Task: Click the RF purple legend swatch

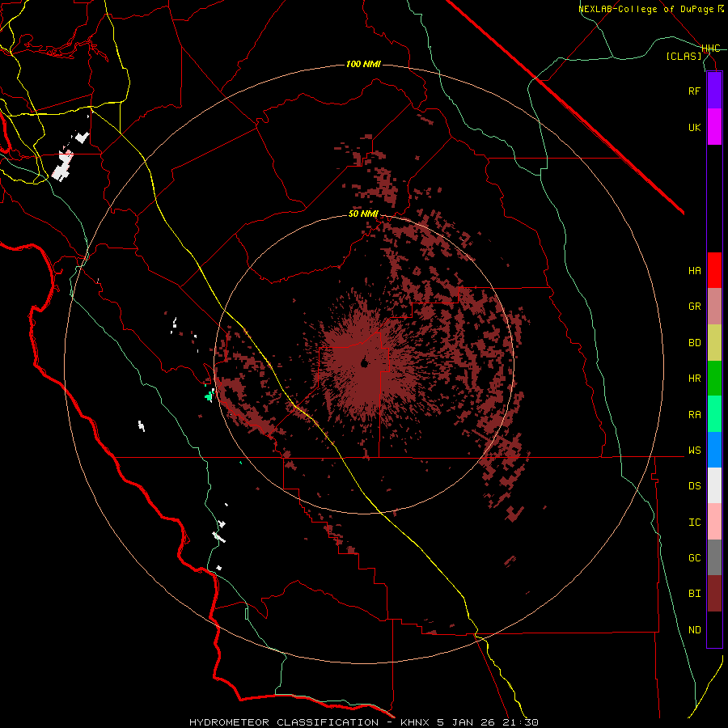Action: point(714,91)
